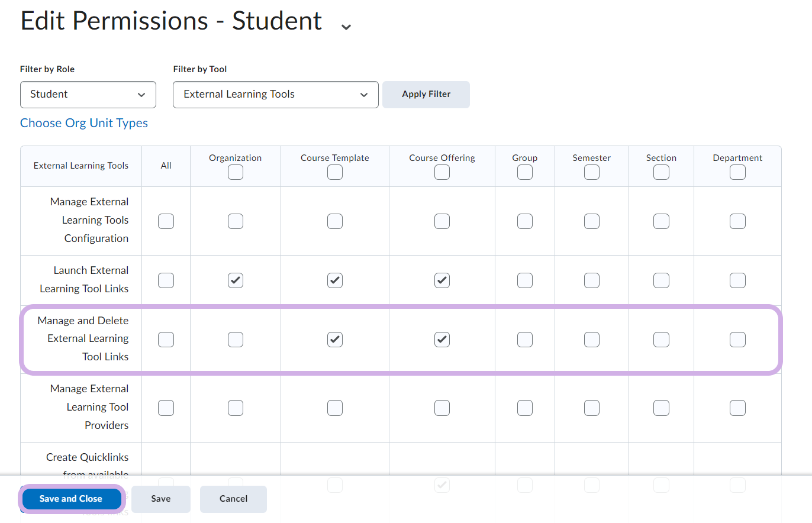Click the Apply Filter button
Image resolution: width=812 pixels, height=523 pixels.
[x=426, y=95]
